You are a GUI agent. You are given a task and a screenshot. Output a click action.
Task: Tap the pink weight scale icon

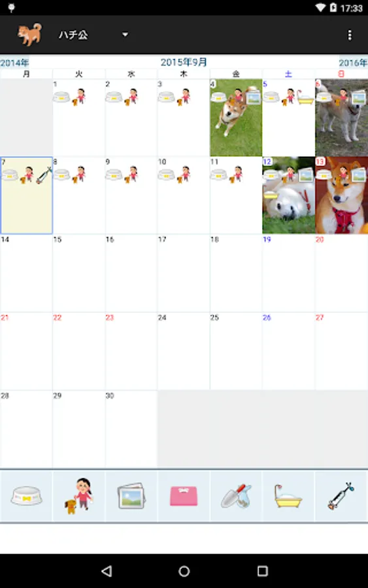click(x=184, y=496)
